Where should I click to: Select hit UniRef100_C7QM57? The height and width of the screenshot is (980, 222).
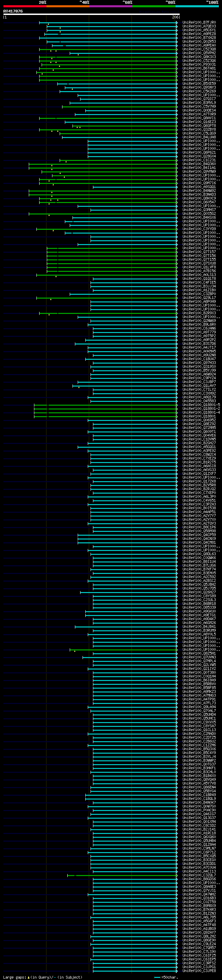click(199, 948)
